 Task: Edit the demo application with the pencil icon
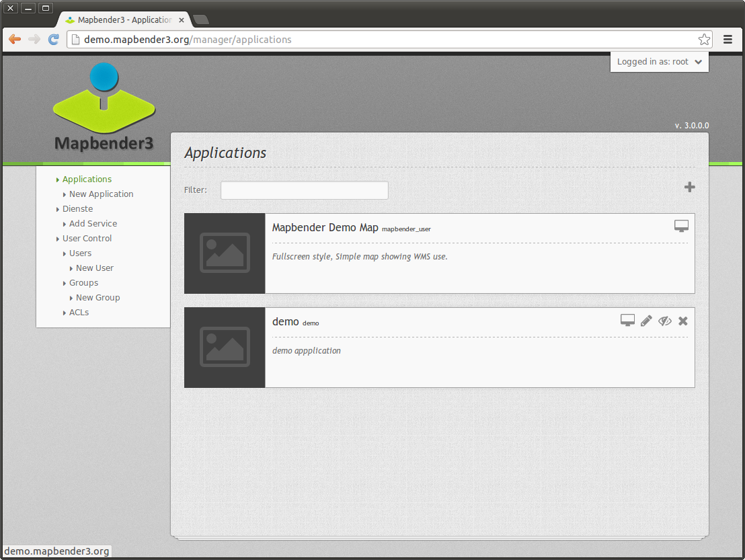[646, 321]
